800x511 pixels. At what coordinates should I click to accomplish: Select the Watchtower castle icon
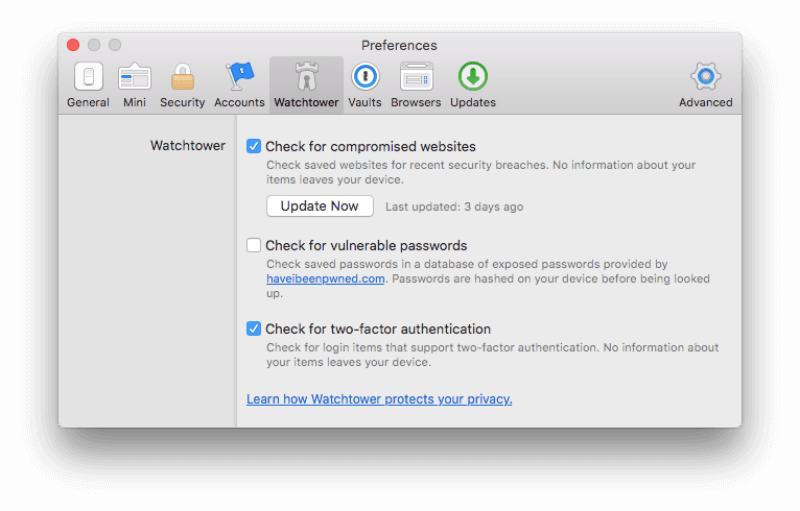click(306, 76)
